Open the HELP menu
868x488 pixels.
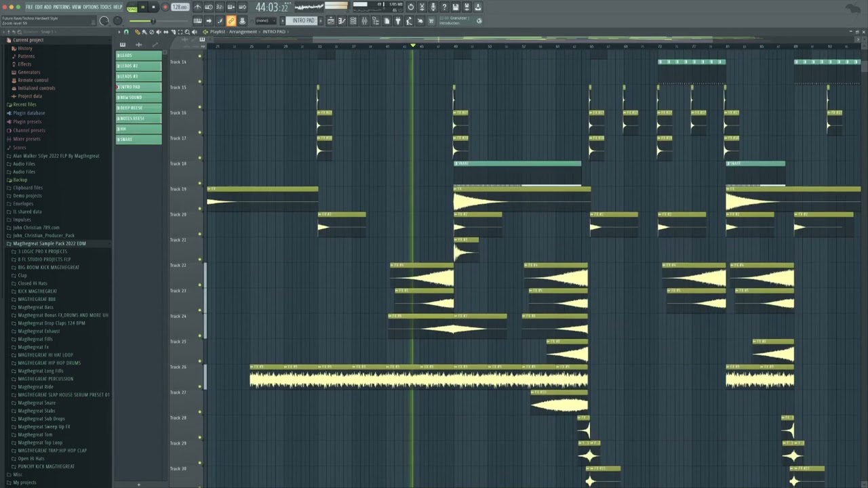(117, 7)
